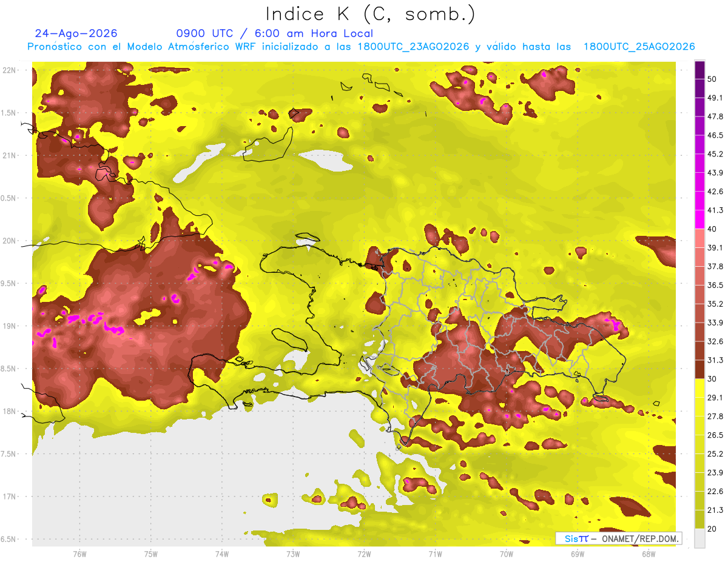The image size is (728, 562).
Task: Click the "0900 UTC / 6:00 am Hora Local" time text
Action: click(274, 33)
